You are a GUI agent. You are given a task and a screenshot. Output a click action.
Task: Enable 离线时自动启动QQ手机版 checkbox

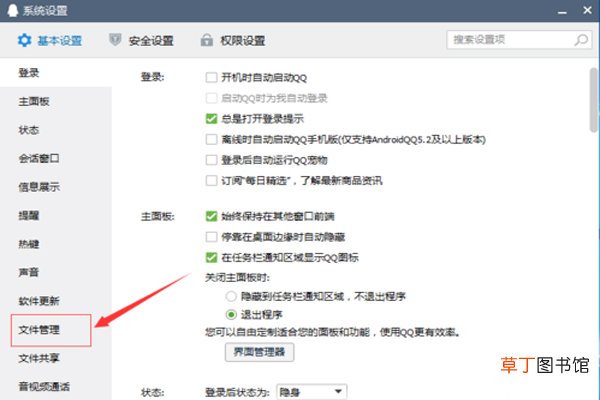point(211,139)
